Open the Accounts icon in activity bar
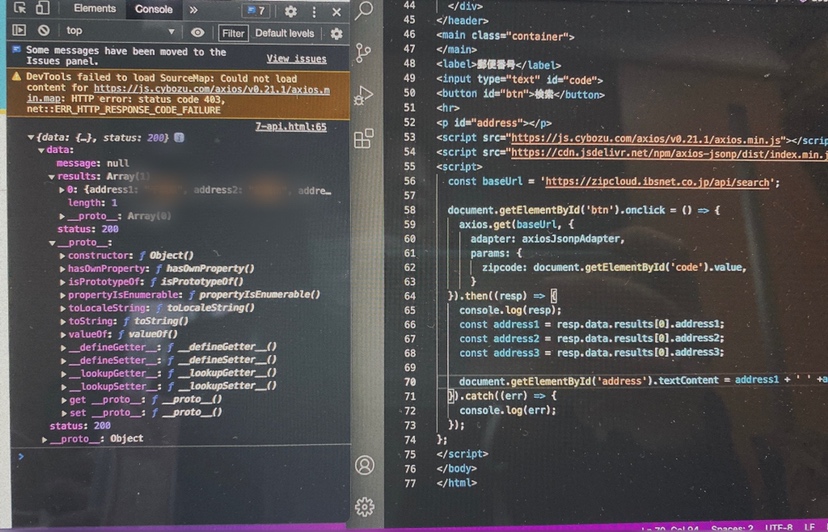 (x=364, y=465)
